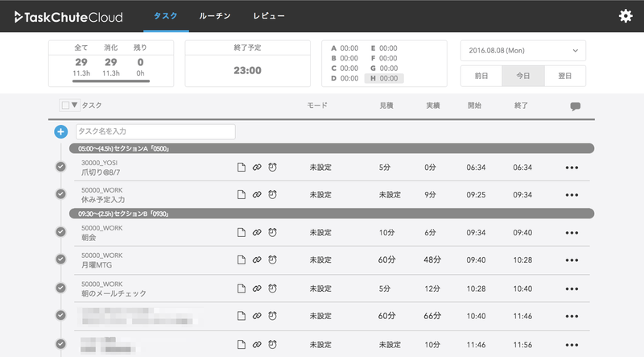644x357 pixels.
Task: Open note icon in the 11:46–11:56 task row
Action: click(x=242, y=344)
